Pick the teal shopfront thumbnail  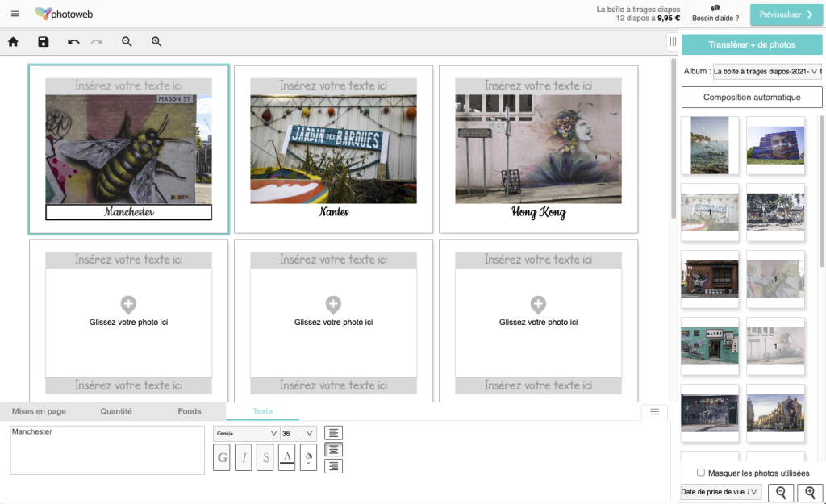[x=710, y=346]
